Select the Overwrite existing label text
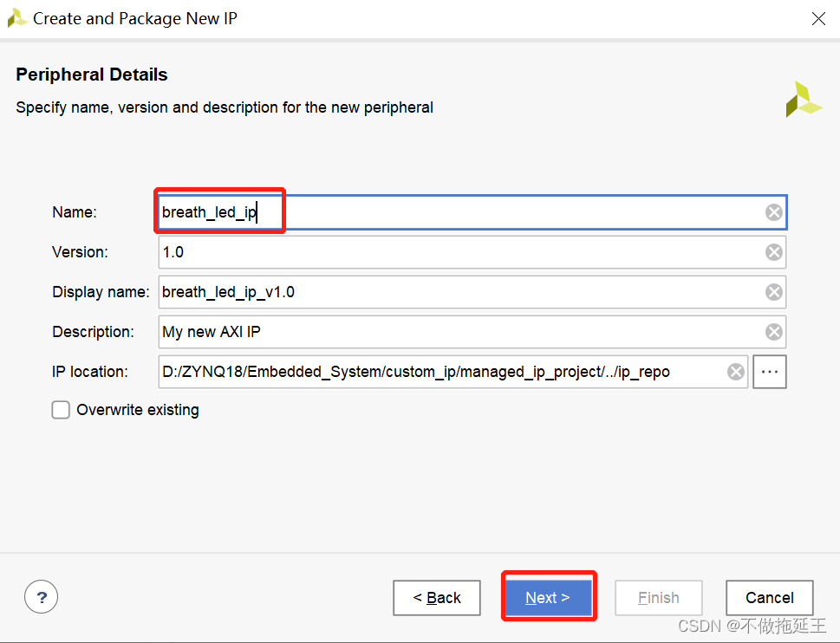This screenshot has width=840, height=643. click(138, 410)
